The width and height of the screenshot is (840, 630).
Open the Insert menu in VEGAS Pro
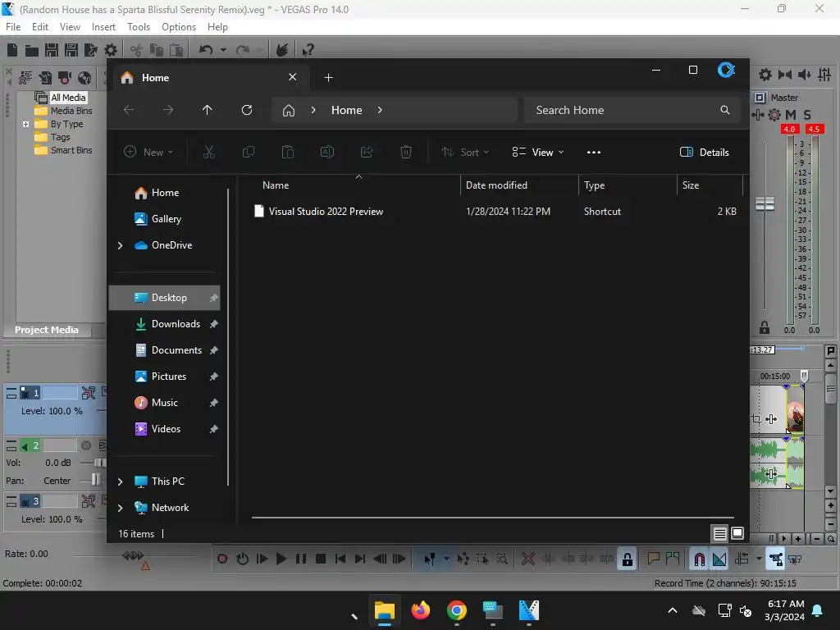pos(103,27)
